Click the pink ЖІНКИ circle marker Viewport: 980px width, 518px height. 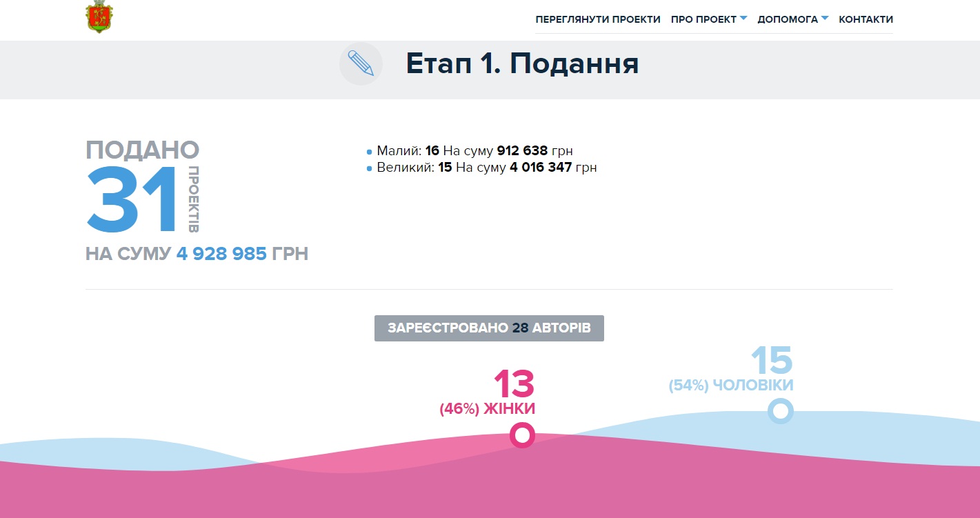(522, 435)
